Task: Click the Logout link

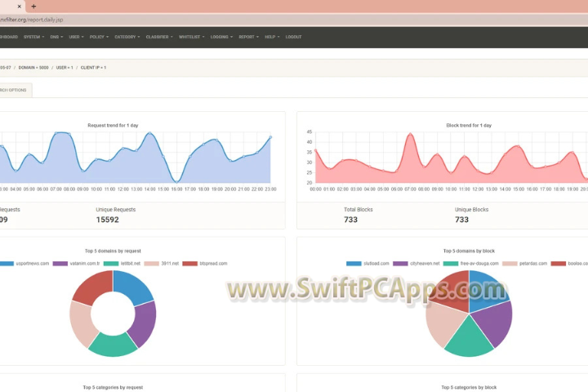Action: click(293, 37)
